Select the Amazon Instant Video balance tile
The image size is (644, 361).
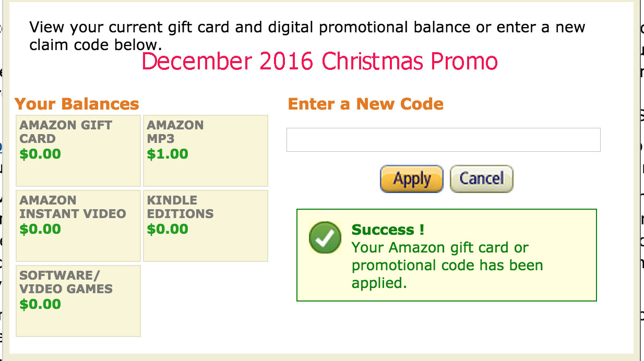click(78, 226)
